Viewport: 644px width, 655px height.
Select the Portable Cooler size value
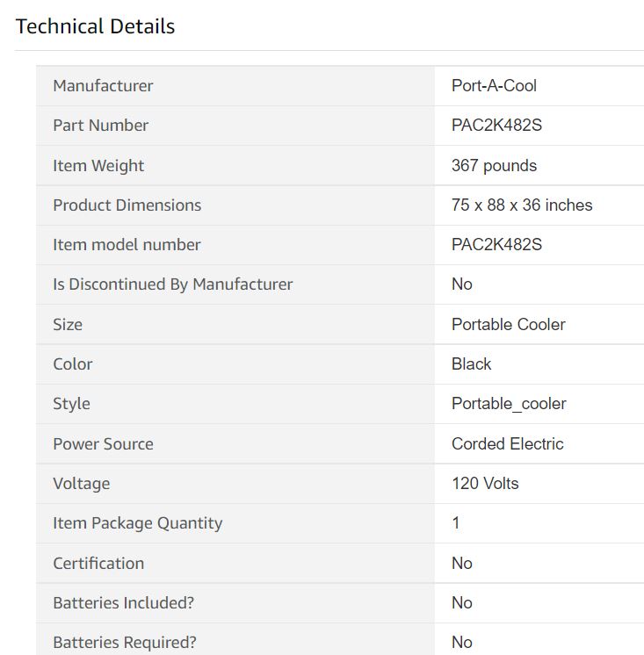tap(509, 325)
